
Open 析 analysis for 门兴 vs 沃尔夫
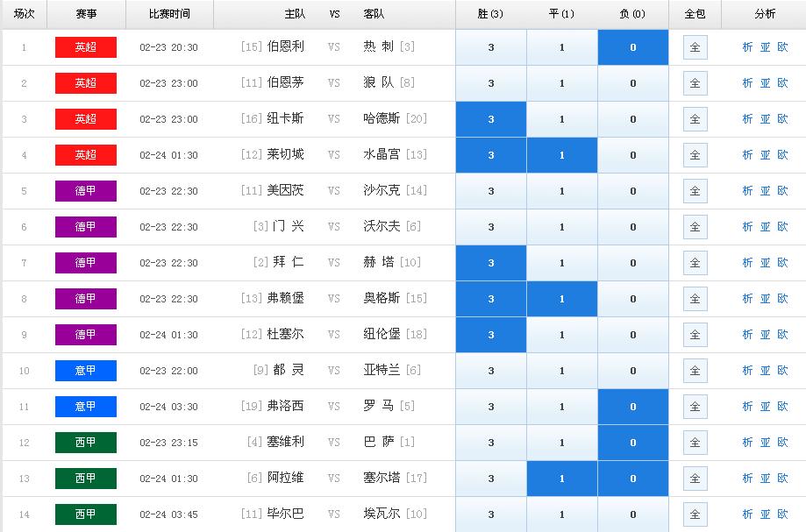coord(748,227)
